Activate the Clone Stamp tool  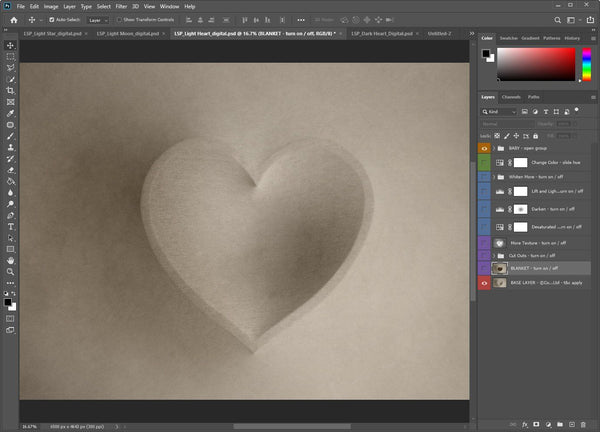click(11, 147)
